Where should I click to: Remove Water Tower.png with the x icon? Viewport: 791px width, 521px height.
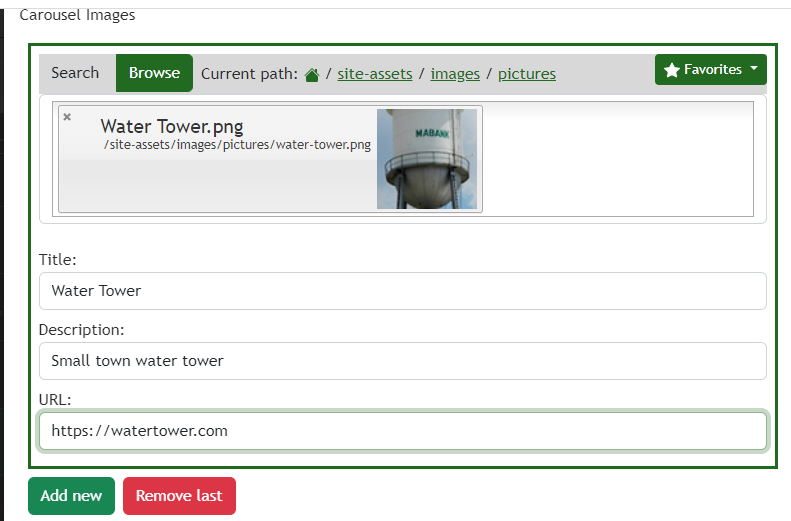point(67,117)
